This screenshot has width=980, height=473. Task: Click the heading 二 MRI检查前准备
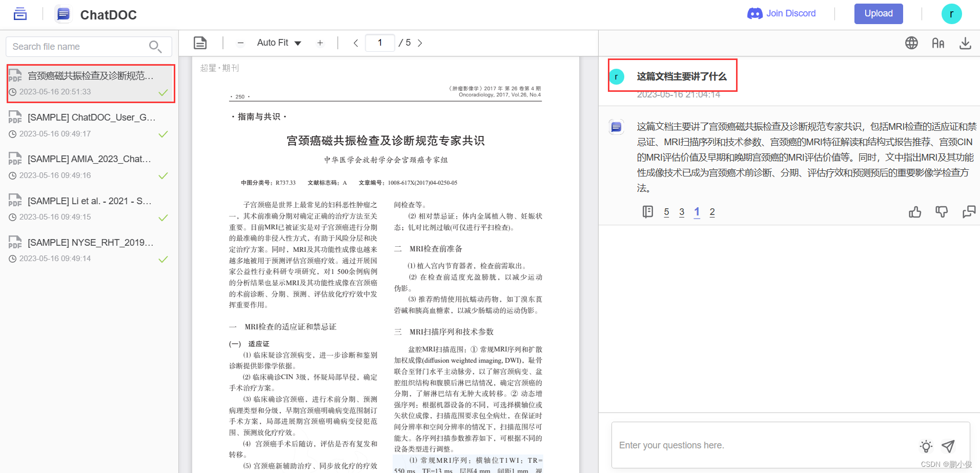[x=428, y=249]
